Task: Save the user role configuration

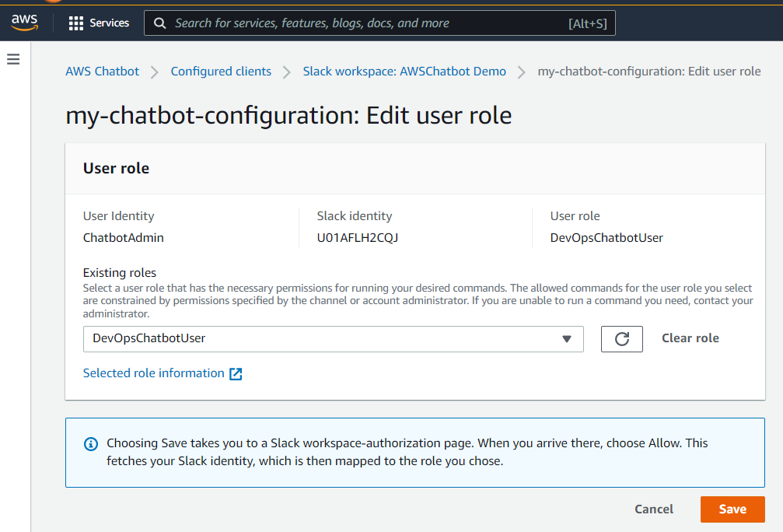Action: [x=732, y=509]
